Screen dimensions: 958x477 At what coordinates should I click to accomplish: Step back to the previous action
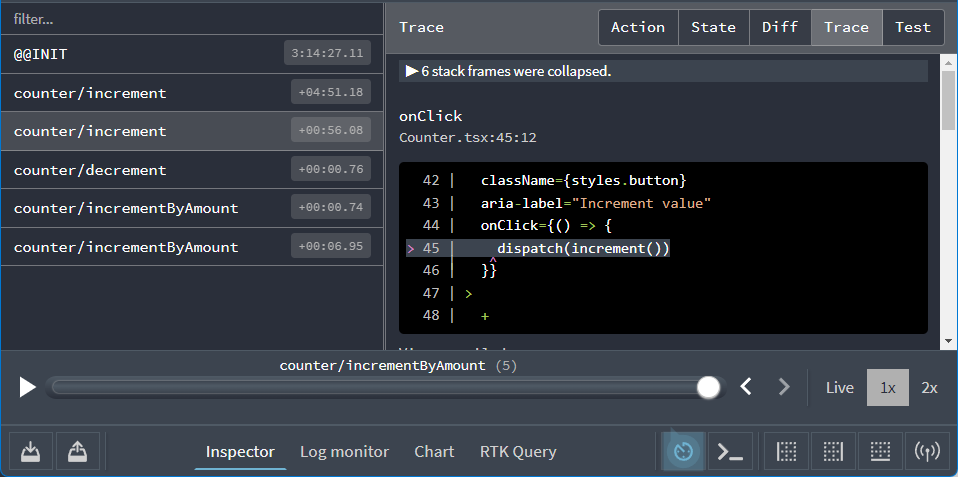(x=746, y=387)
